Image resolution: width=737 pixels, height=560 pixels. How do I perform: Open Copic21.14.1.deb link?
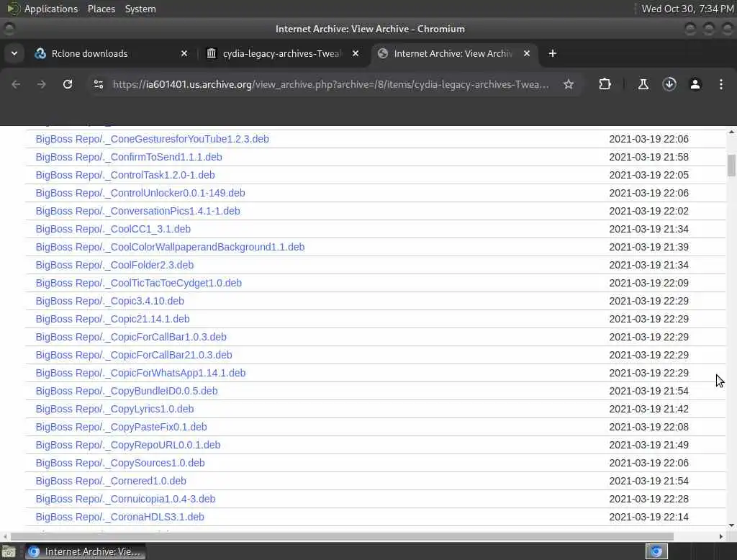point(113,320)
